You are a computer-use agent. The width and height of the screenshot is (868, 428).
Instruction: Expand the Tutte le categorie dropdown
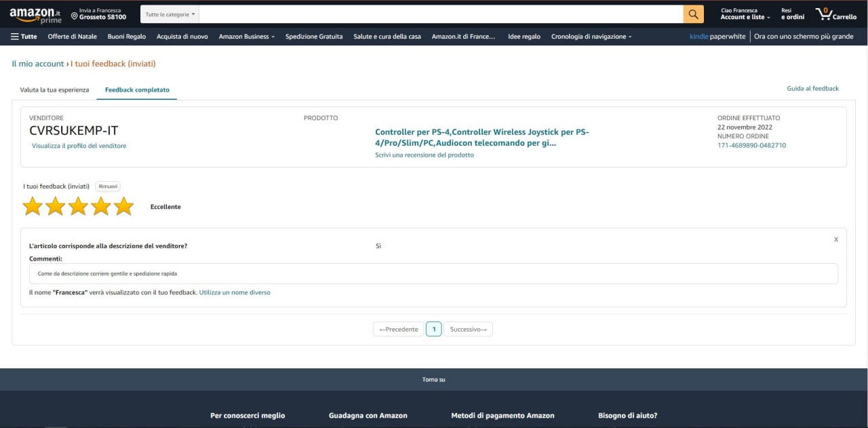tap(170, 14)
